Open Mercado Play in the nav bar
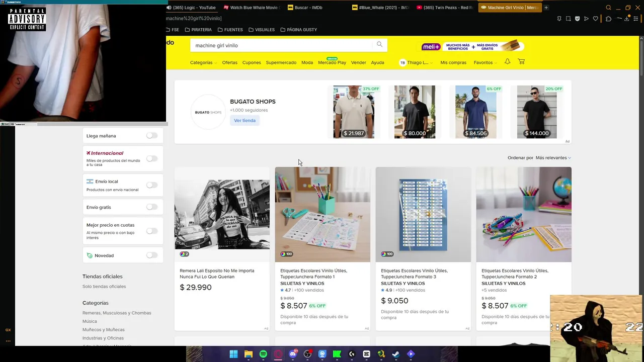 pos(332,62)
